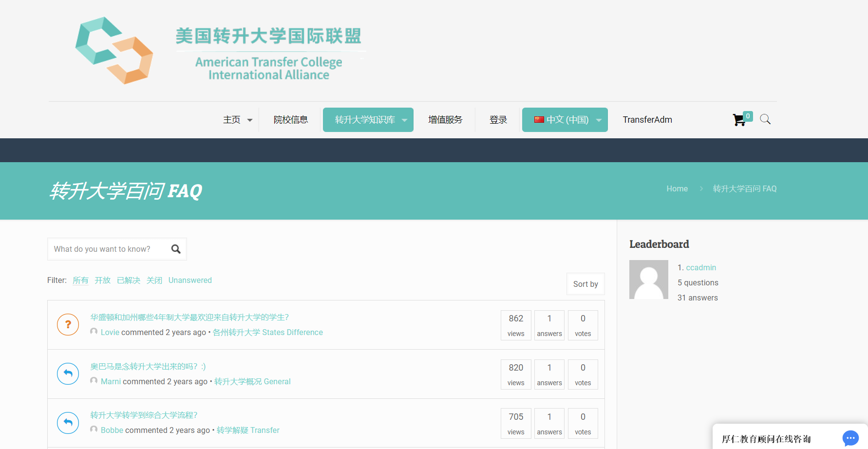Click the 31 answers leaderboard text
Viewport: 868px width, 449px height.
click(698, 298)
